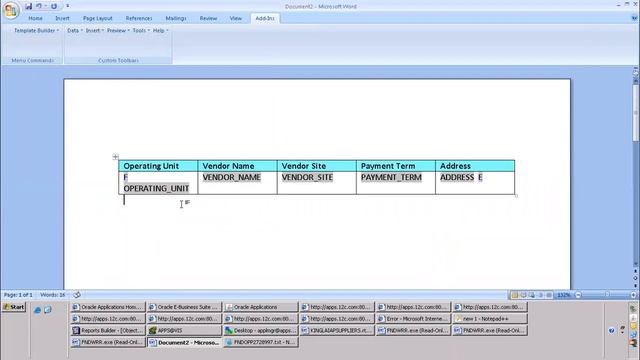Click the Undo arrow icon
Screen dimensions: 640x360
(x=39, y=6)
